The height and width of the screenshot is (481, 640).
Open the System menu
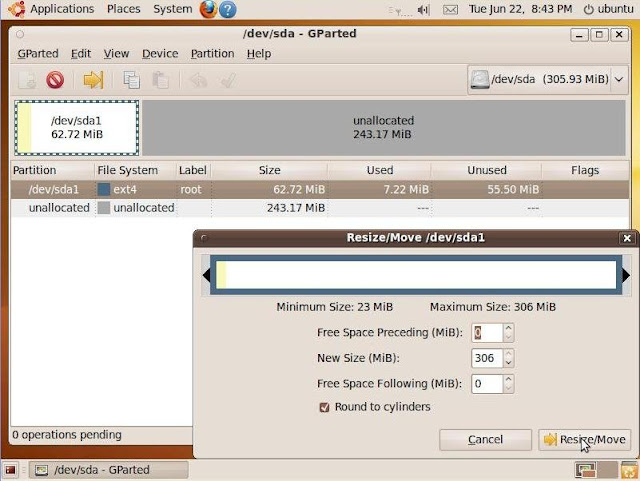[173, 9]
